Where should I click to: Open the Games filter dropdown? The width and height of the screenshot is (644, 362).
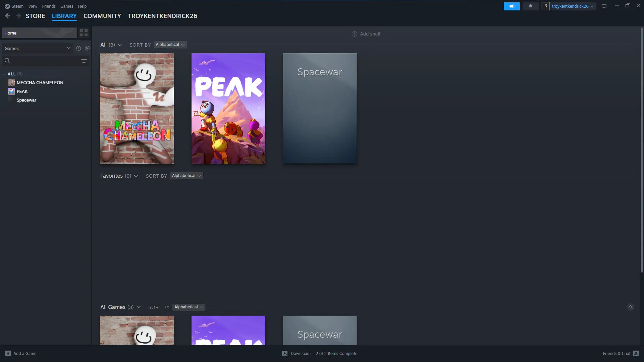(x=38, y=48)
